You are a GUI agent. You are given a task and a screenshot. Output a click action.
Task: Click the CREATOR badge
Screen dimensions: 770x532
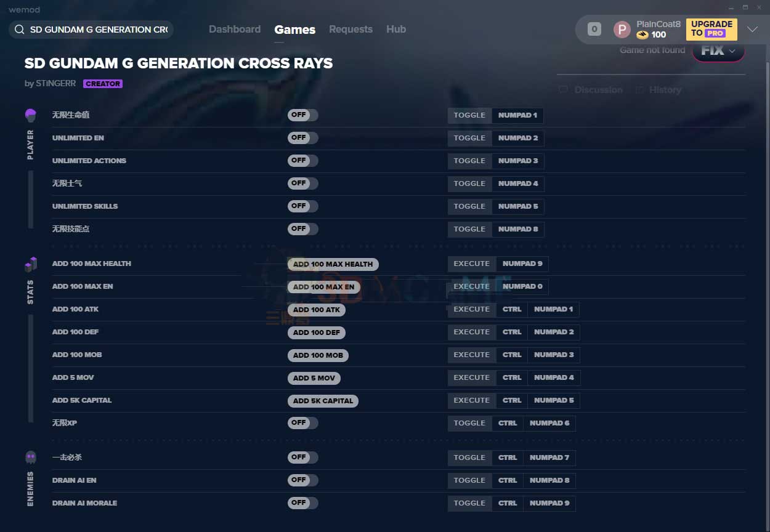[x=103, y=84]
